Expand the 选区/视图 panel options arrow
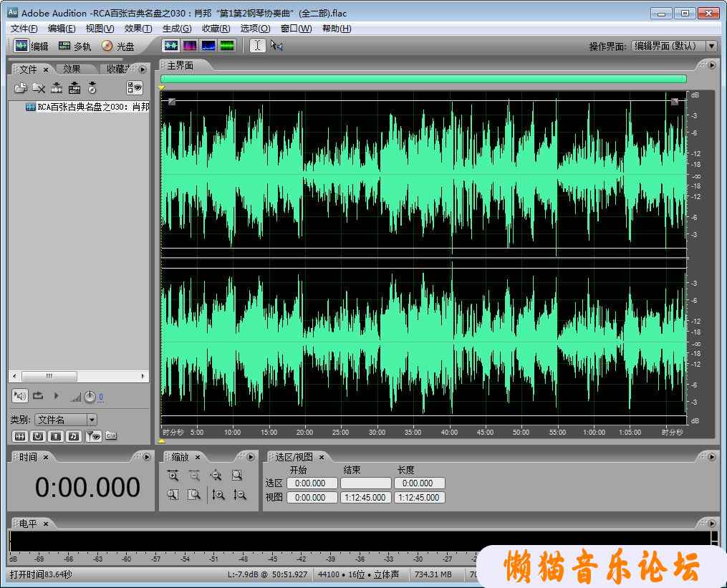The image size is (727, 588). coord(712,457)
